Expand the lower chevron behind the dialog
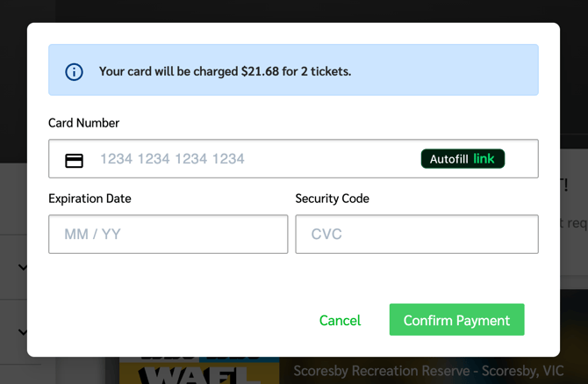The width and height of the screenshot is (588, 384). pos(23,332)
